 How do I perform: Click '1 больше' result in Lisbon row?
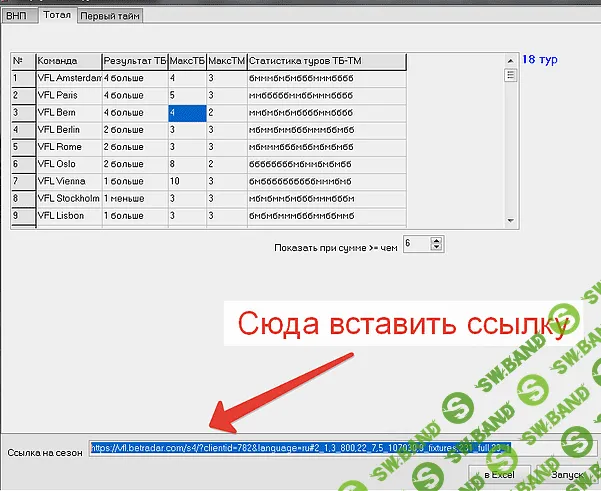pos(135,216)
